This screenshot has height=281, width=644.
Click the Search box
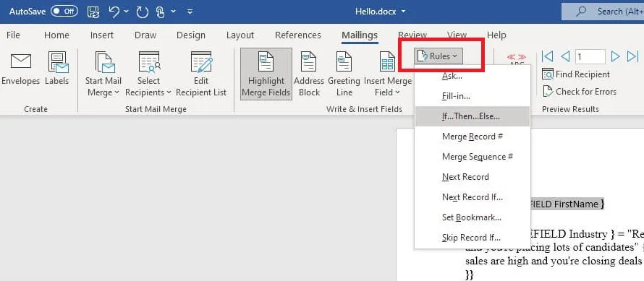(603, 12)
